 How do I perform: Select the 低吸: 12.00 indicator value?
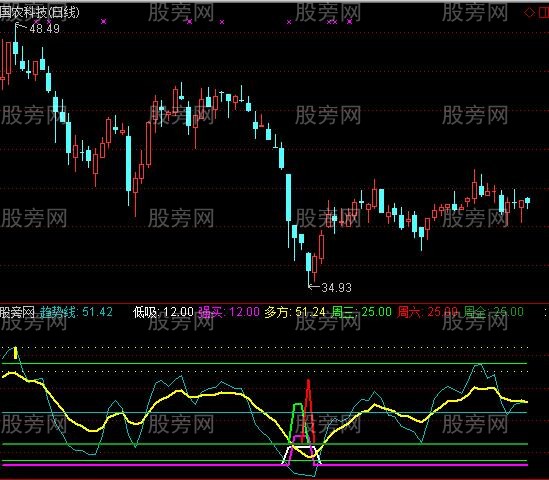[x=163, y=312]
